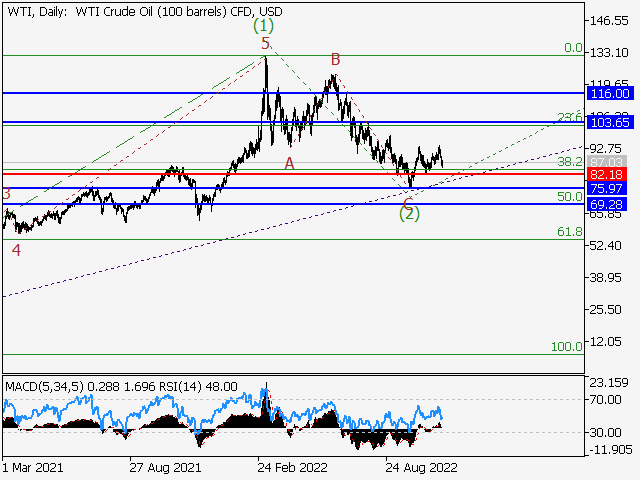Click the red wave A label
This screenshot has height=480, width=640.
[289, 164]
